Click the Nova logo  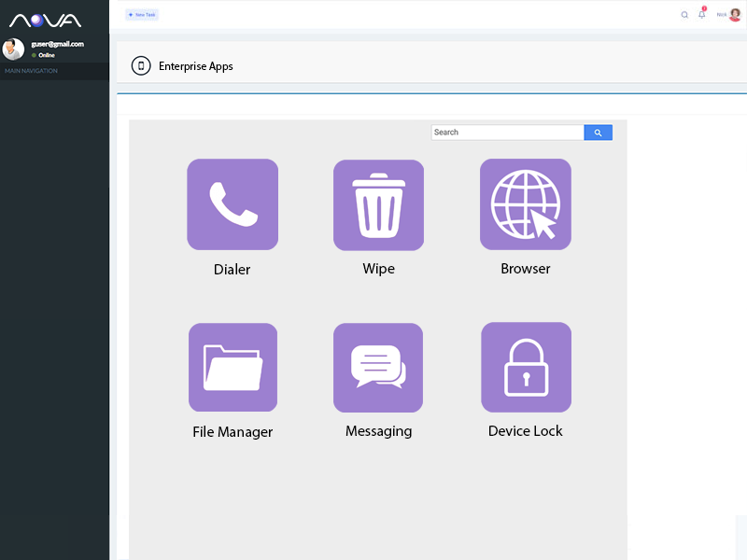point(46,20)
